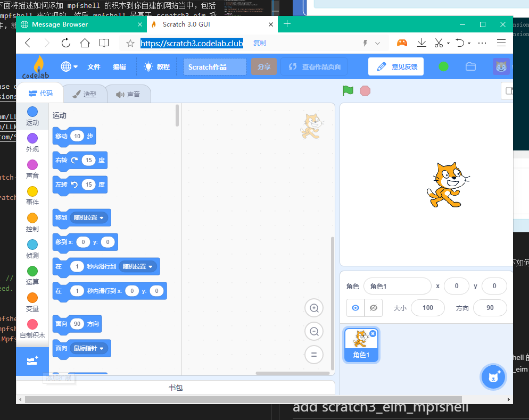529x420 pixels.
Task: Zoom out the code workspace
Action: pyautogui.click(x=314, y=331)
